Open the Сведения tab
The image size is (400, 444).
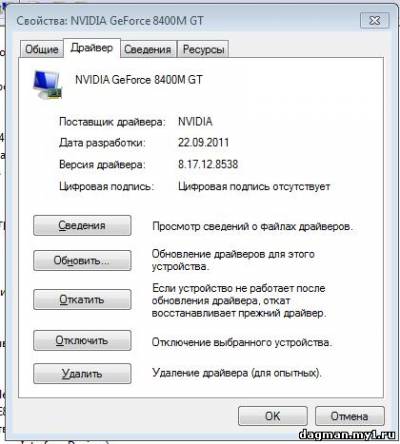pyautogui.click(x=148, y=49)
